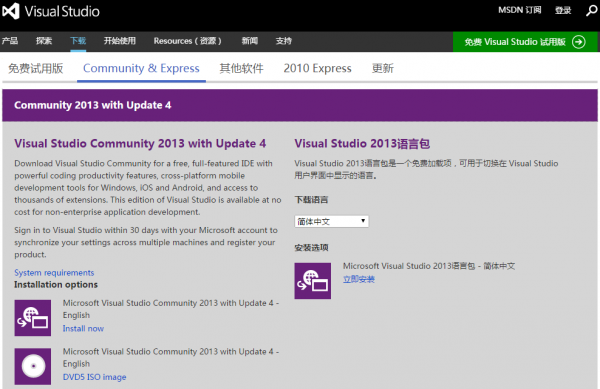Click the Install now link
The height and width of the screenshot is (389, 600).
point(83,328)
